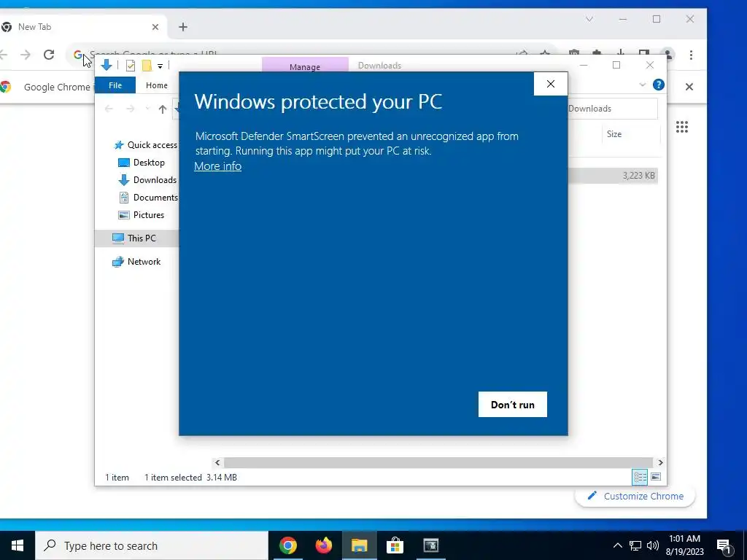Open a new Chrome tab with plus button

coord(183,27)
